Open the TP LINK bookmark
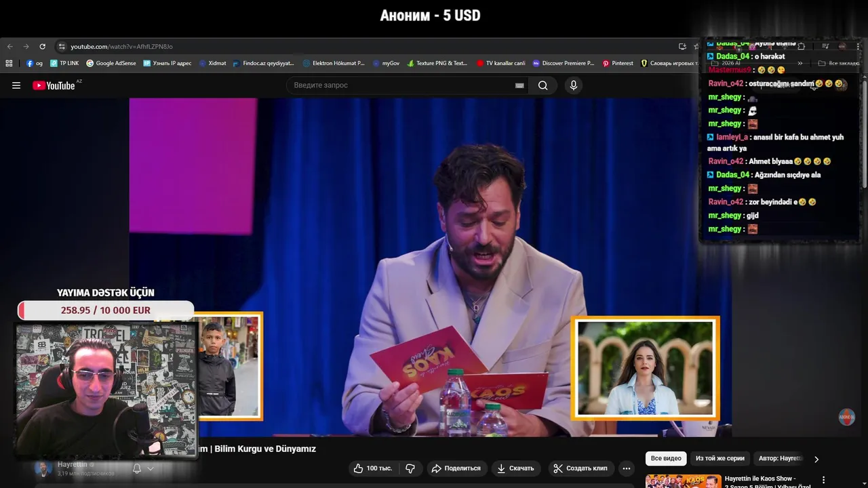Screen dimensions: 868x488 coord(64,63)
